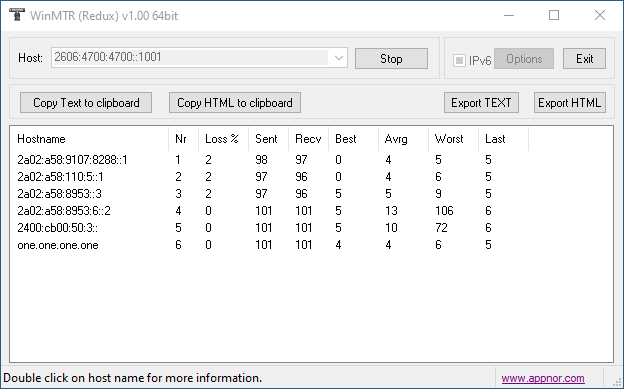Click the Recv column header
The width and height of the screenshot is (624, 389).
(308, 139)
